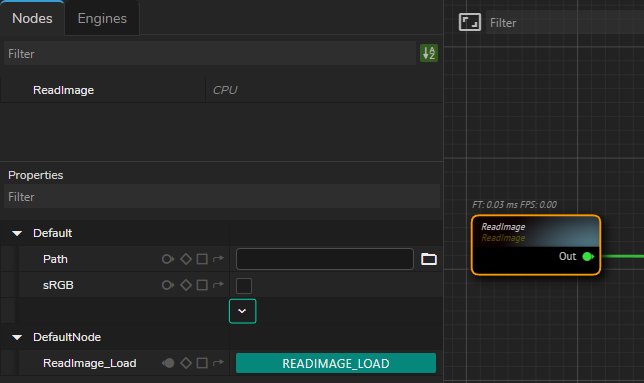Select the ReadImage node in the graph
The height and width of the screenshot is (383, 644).
pyautogui.click(x=536, y=245)
